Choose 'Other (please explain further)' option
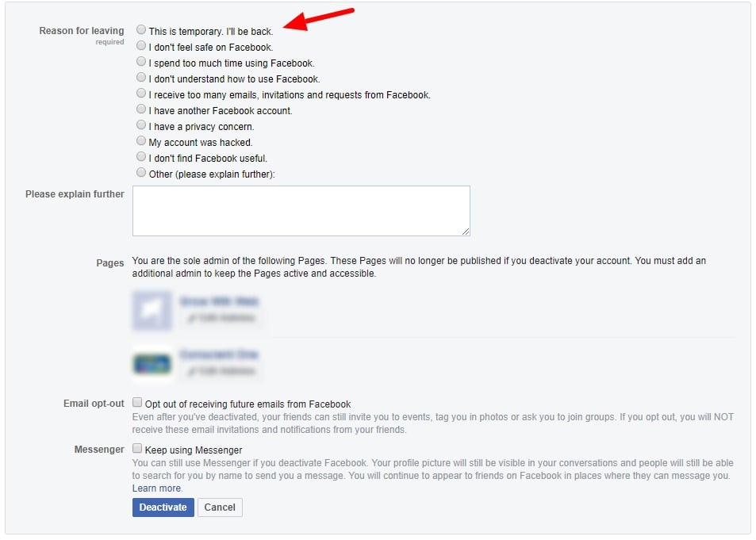This screenshot has height=540, width=756. point(140,173)
